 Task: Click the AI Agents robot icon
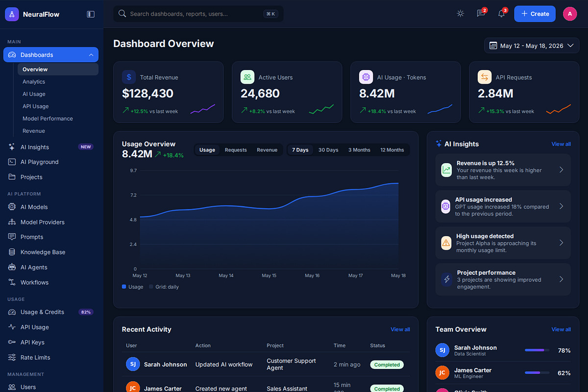12,267
